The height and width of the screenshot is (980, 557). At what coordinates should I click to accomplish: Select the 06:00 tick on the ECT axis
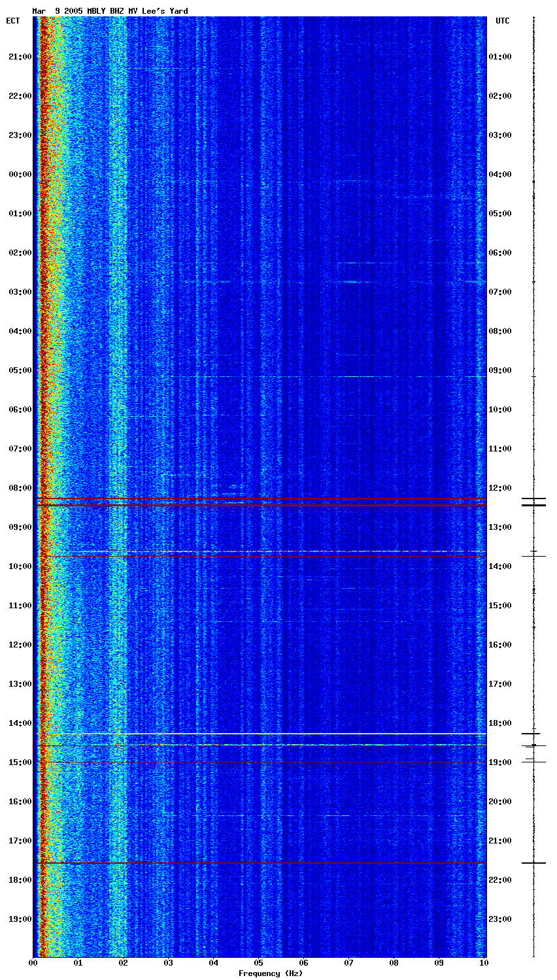pos(20,410)
